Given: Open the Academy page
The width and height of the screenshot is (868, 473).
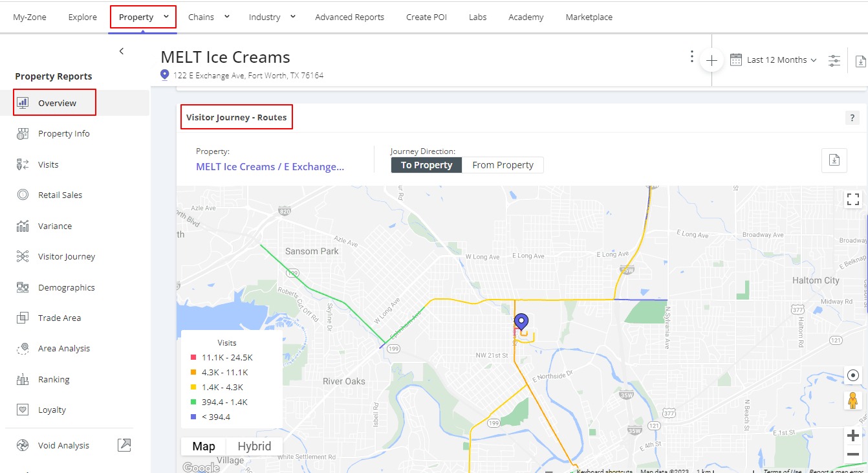Looking at the screenshot, I should (x=526, y=17).
